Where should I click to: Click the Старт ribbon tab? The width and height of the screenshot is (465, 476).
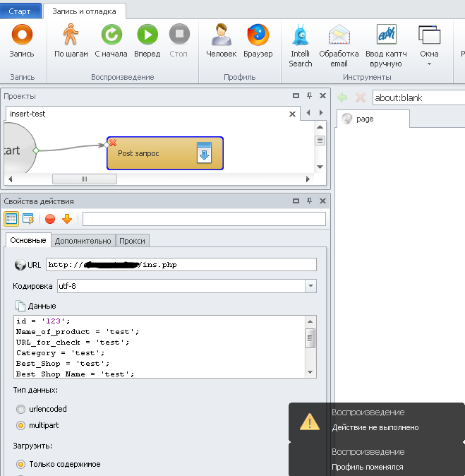(x=20, y=11)
